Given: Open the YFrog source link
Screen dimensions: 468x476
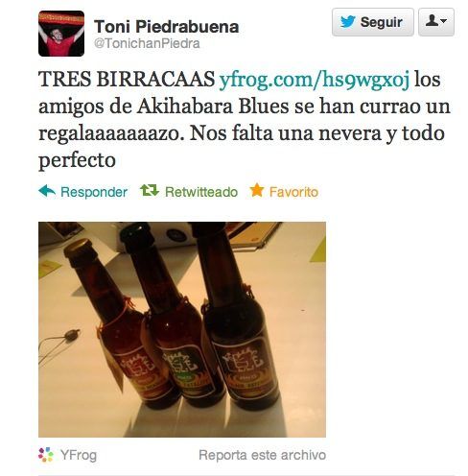Looking at the screenshot, I should click(79, 455).
